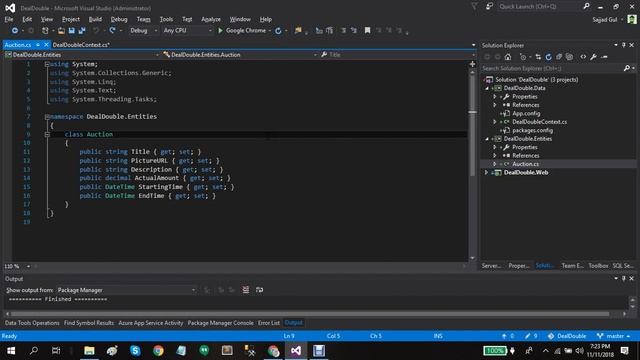640x360 pixels.
Task: Click Show All Files icon in Solution Explorer
Action: [569, 57]
